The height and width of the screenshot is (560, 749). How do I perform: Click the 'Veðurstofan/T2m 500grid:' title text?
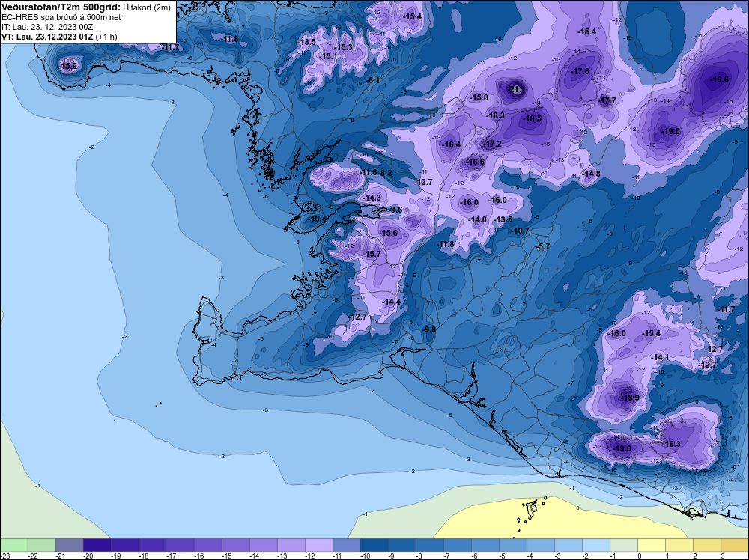pyautogui.click(x=61, y=7)
